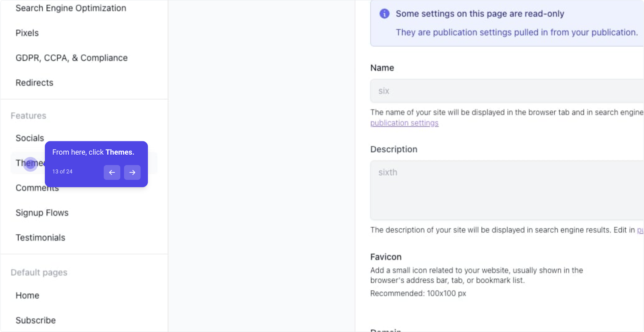Screen dimensions: 644x332
Task: Open the Socials feature page
Action: pos(30,138)
